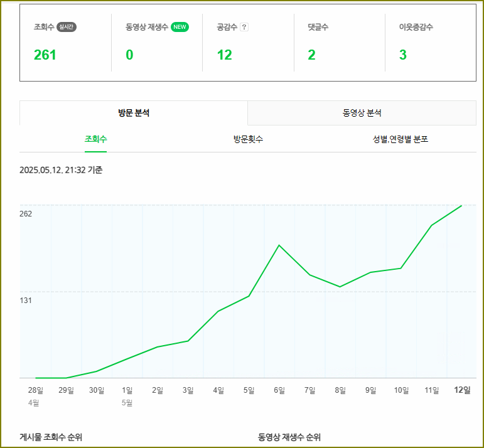Click the 동영상 재생수 순위 heading
This screenshot has width=484, height=448.
pos(289,437)
